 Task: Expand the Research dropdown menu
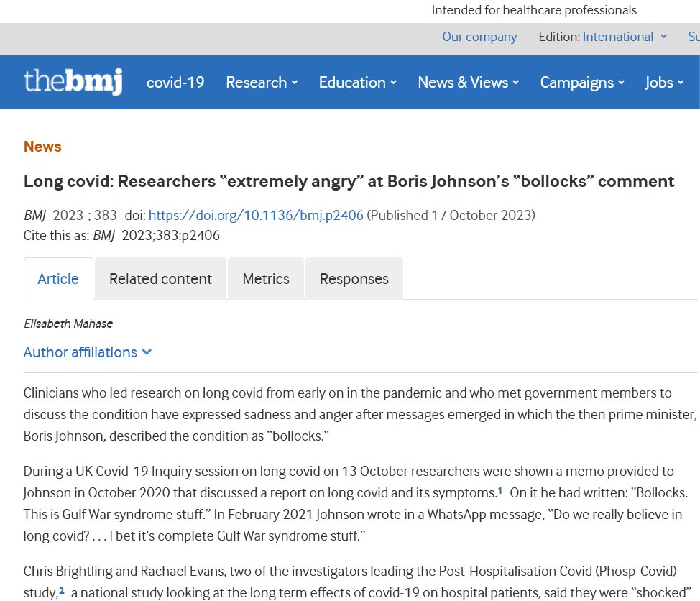click(262, 83)
